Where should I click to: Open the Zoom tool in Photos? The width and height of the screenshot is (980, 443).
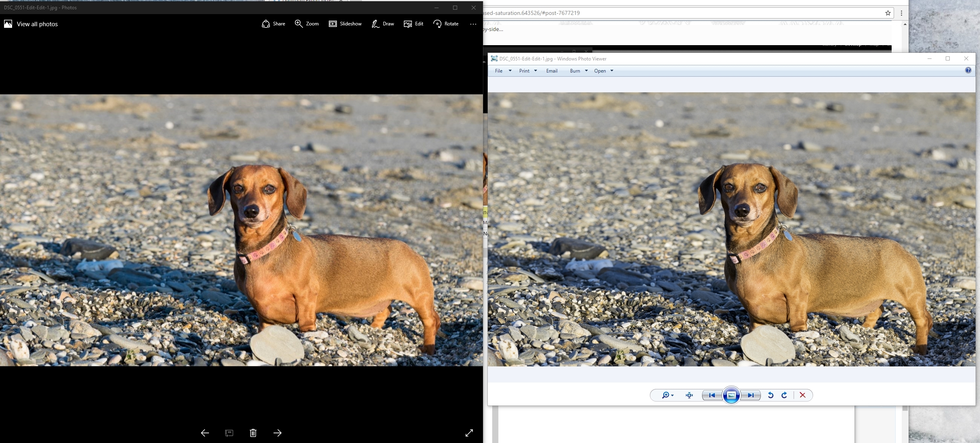pos(307,24)
